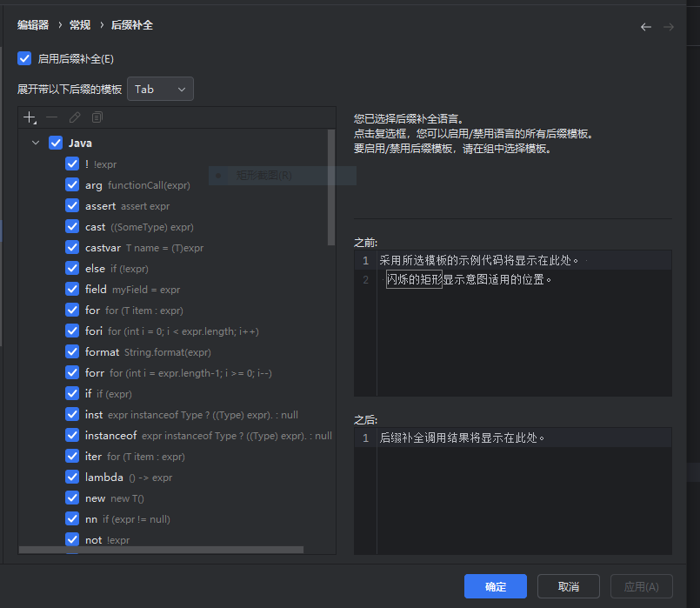The height and width of the screenshot is (608, 700).
Task: Click 后缀补全 in the breadcrumb
Action: tap(131, 25)
